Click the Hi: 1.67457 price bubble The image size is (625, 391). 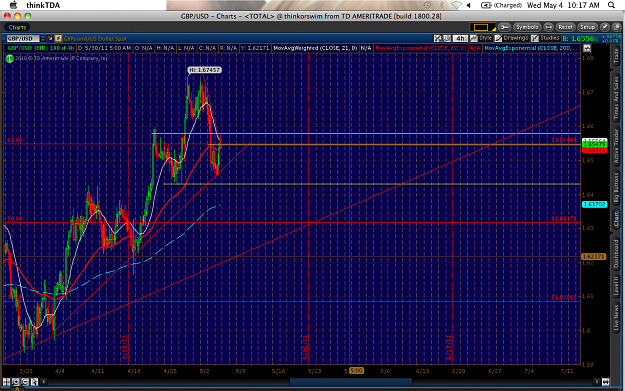[x=204, y=70]
